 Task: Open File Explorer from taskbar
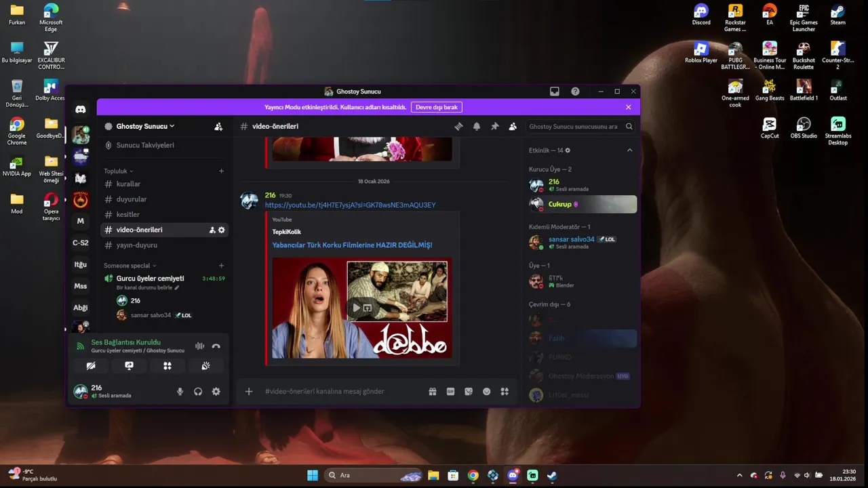(x=433, y=476)
